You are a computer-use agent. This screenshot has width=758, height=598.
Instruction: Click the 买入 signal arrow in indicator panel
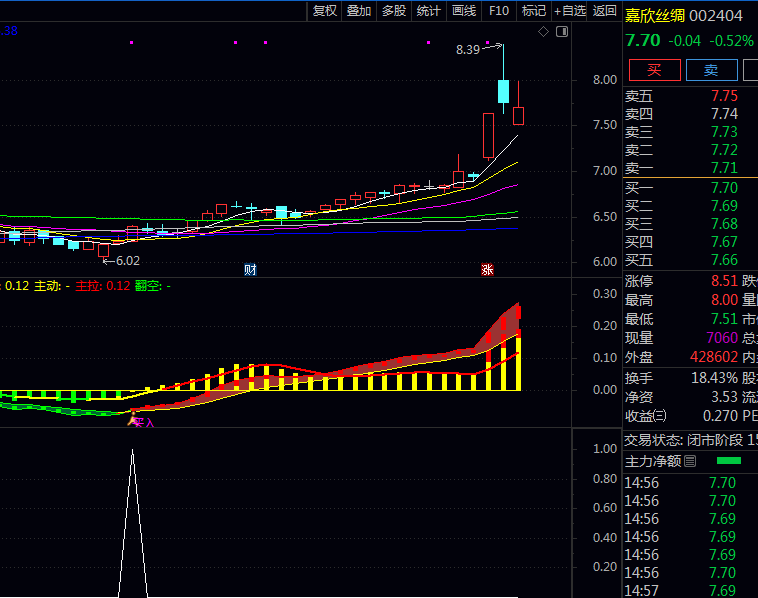pos(132,421)
